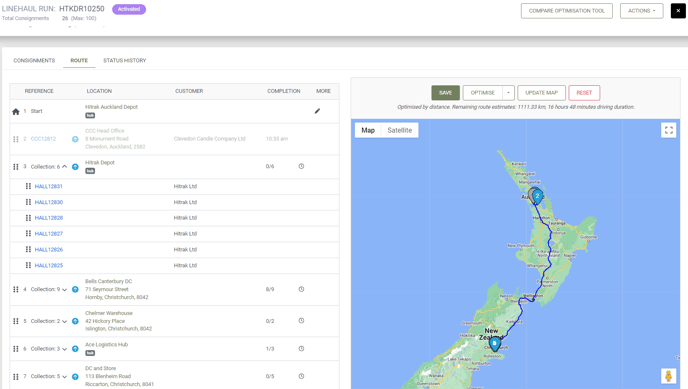Expand the Collection: 9 group
Viewport: 688px width, 389px height.
(64, 289)
